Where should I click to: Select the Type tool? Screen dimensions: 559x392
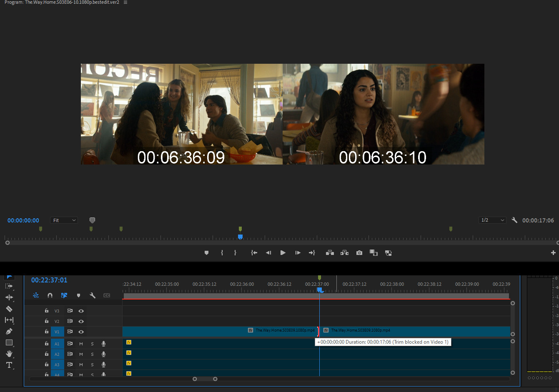[x=9, y=365]
